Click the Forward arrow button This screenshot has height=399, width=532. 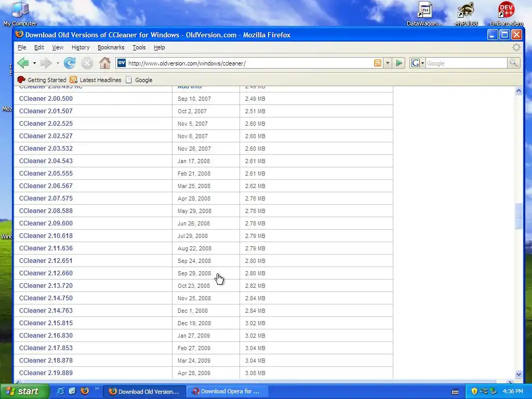[x=46, y=63]
